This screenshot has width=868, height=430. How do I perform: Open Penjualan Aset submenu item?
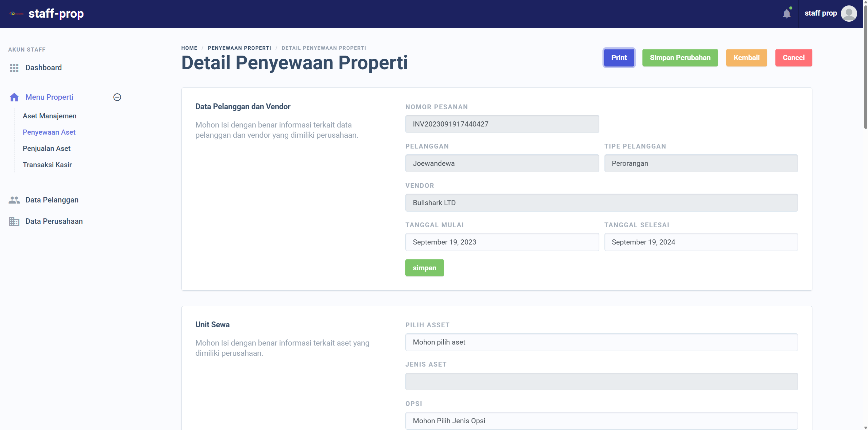click(x=46, y=149)
